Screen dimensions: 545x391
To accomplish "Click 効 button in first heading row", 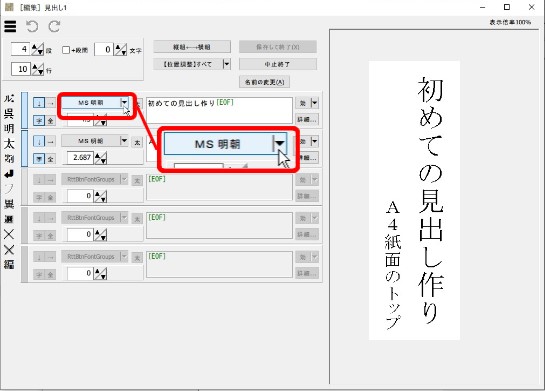I will click(303, 103).
